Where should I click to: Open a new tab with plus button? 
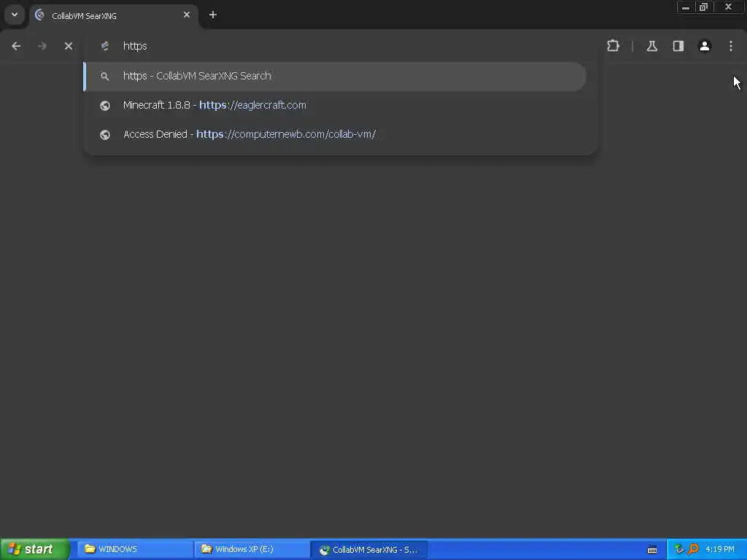[x=213, y=15]
